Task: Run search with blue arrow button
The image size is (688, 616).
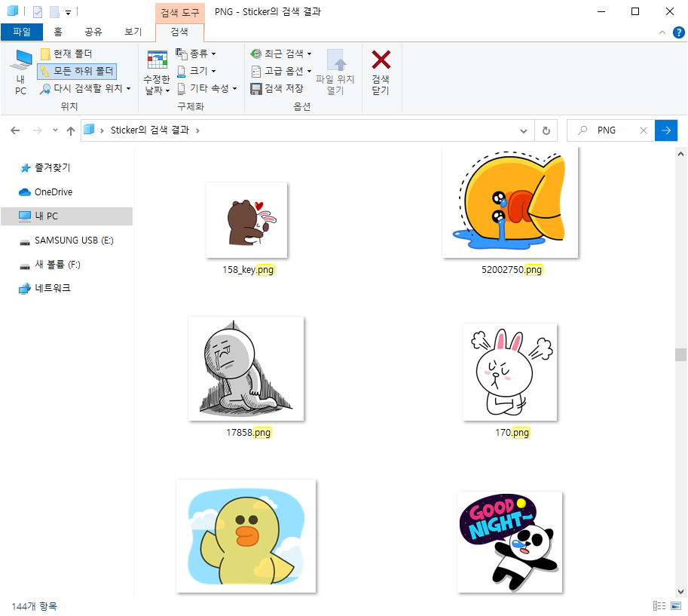Action: click(665, 130)
